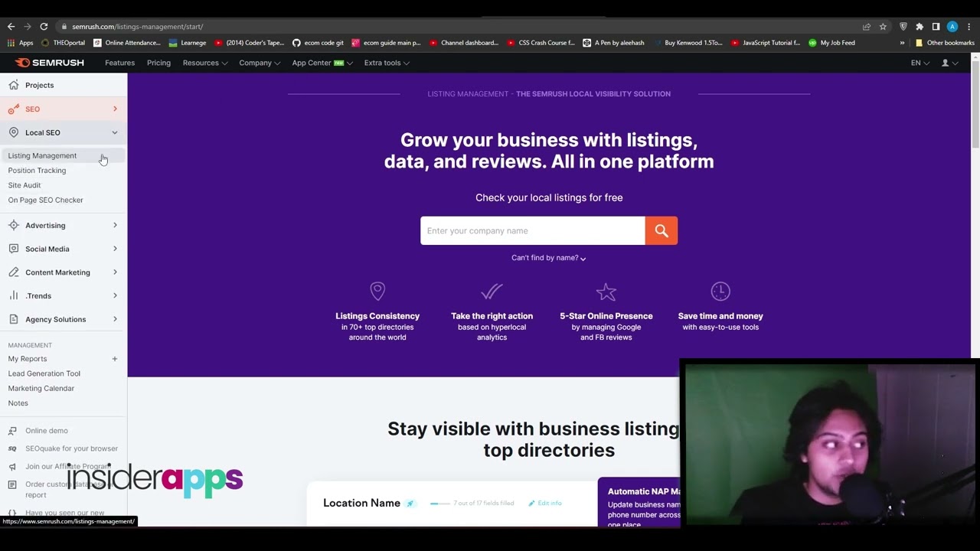Reload the page with the refresh icon
Image resolution: width=980 pixels, height=551 pixels.
(x=44, y=27)
